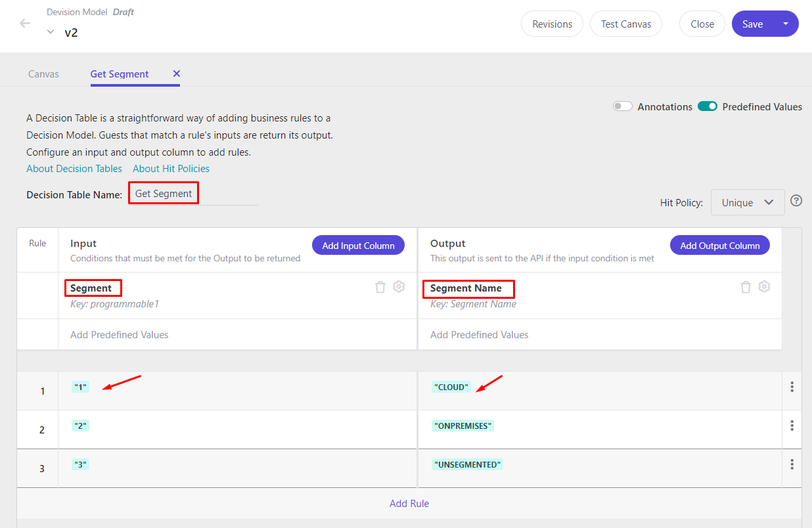The image size is (812, 528).
Task: Open the options menu for rule 1
Action: click(x=792, y=387)
